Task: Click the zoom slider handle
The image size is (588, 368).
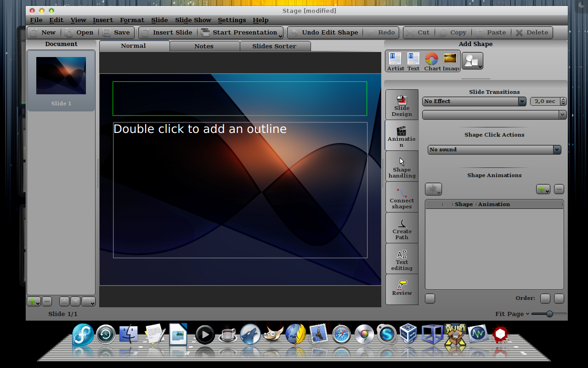Action: coord(549,314)
